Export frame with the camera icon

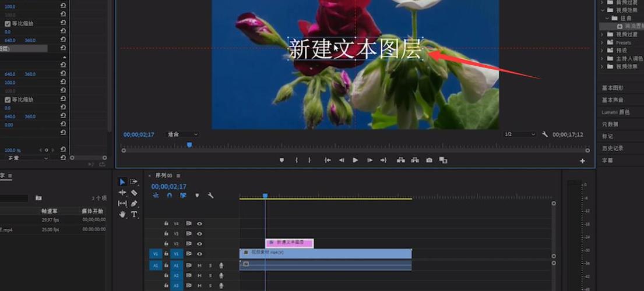[429, 160]
